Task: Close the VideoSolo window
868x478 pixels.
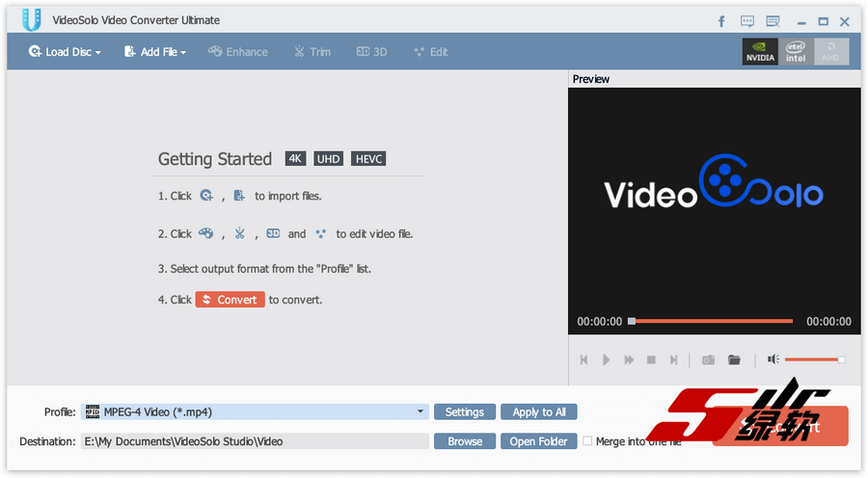Action: click(844, 21)
